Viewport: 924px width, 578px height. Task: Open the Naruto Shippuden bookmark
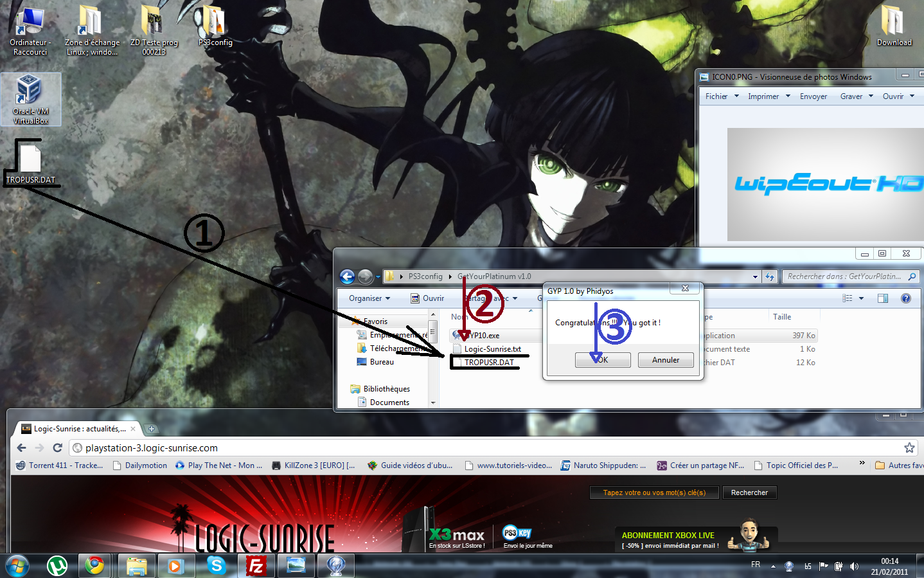click(603, 465)
